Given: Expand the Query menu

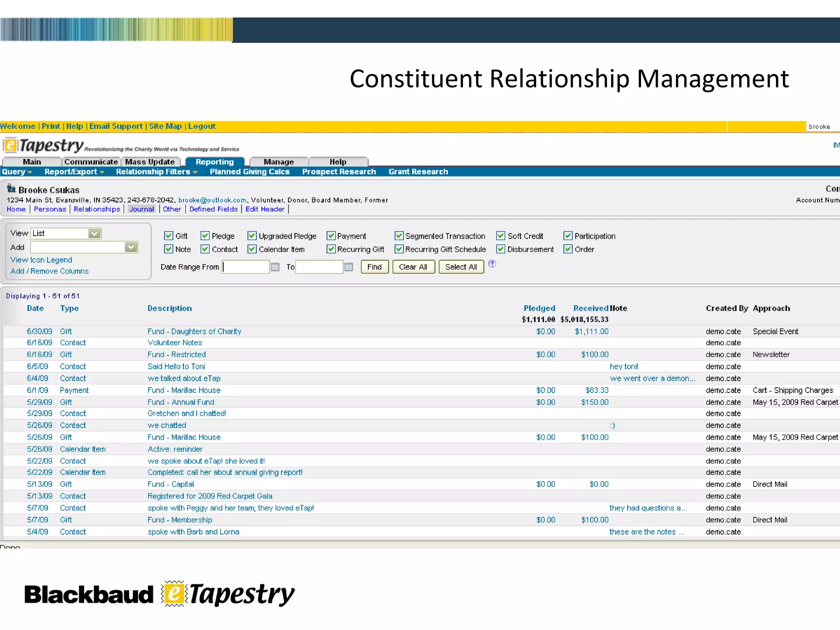Looking at the screenshot, I should click(x=17, y=172).
